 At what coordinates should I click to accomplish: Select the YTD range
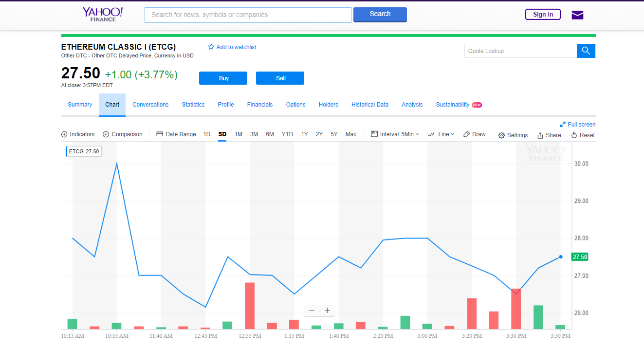[x=287, y=134]
